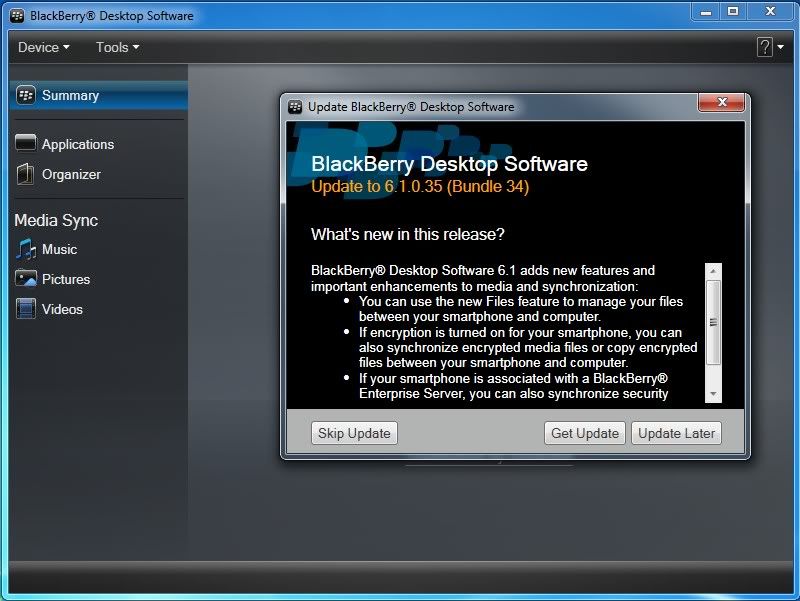Click bullet about BlackBerry Enterprise Server
Screen dimensions: 800x601
click(513, 386)
